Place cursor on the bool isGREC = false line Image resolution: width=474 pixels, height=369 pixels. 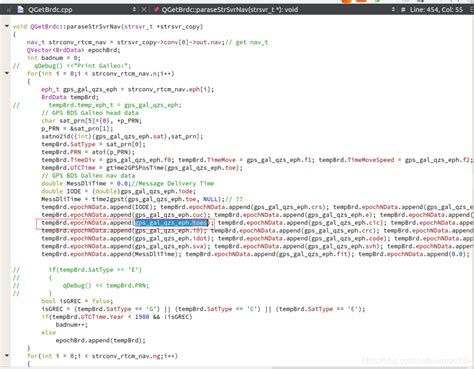pos(77,301)
